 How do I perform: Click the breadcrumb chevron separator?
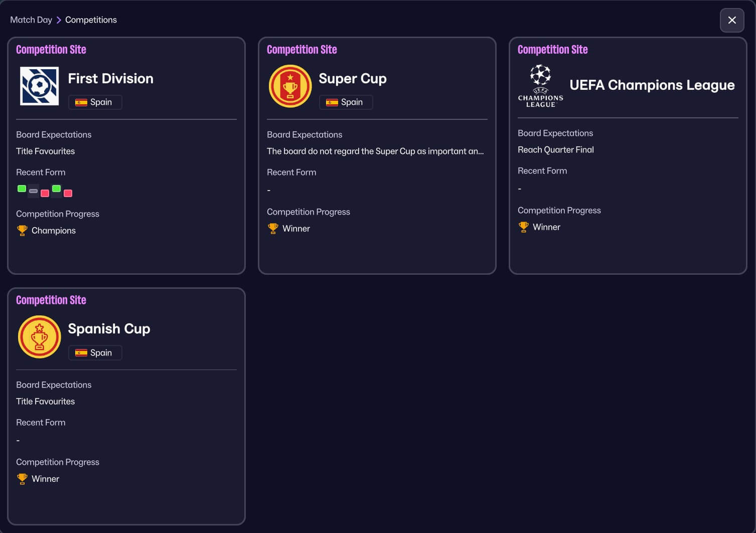coord(59,20)
